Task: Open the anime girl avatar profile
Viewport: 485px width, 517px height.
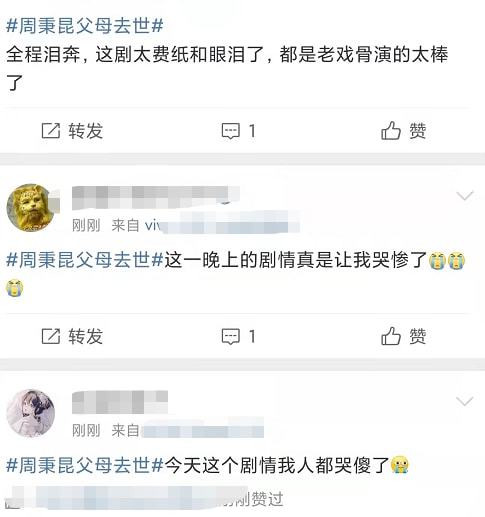Action: [31, 413]
